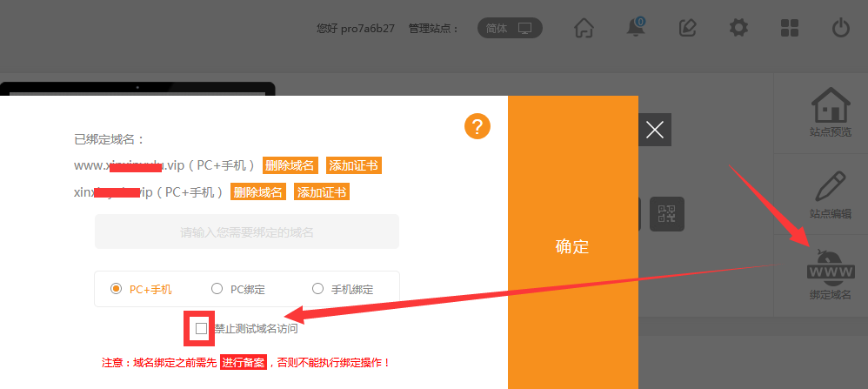The height and width of the screenshot is (389, 868).
Task: Open the notifications bell
Action: click(x=636, y=28)
